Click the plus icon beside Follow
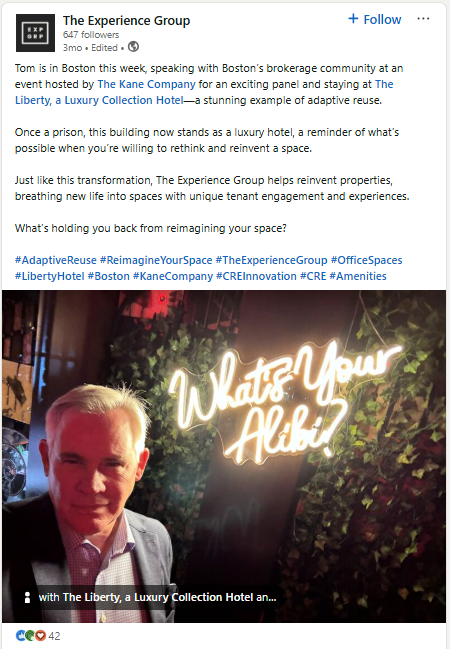The width and height of the screenshot is (450, 649). tap(353, 19)
